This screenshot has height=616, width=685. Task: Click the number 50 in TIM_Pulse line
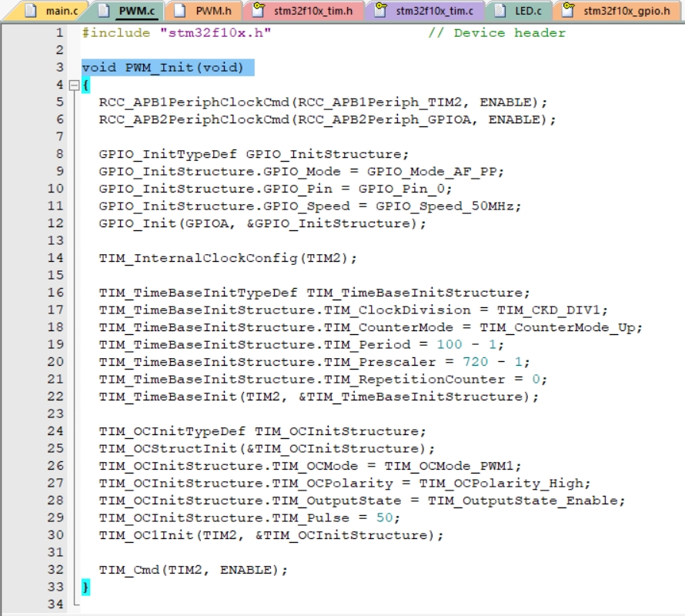pos(384,518)
